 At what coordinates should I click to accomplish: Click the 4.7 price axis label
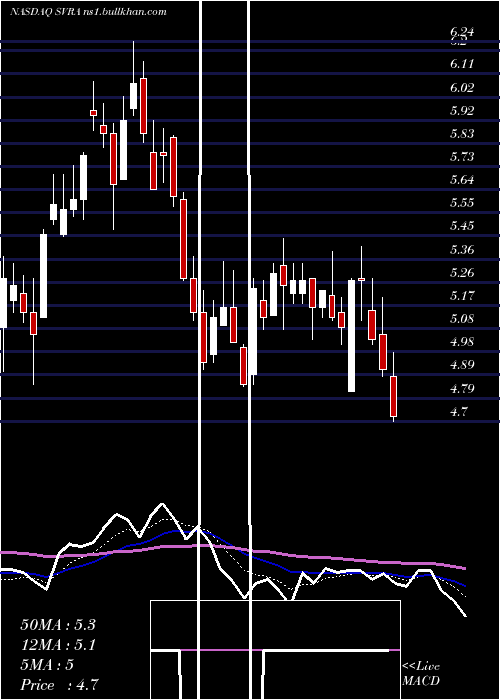pos(459,412)
